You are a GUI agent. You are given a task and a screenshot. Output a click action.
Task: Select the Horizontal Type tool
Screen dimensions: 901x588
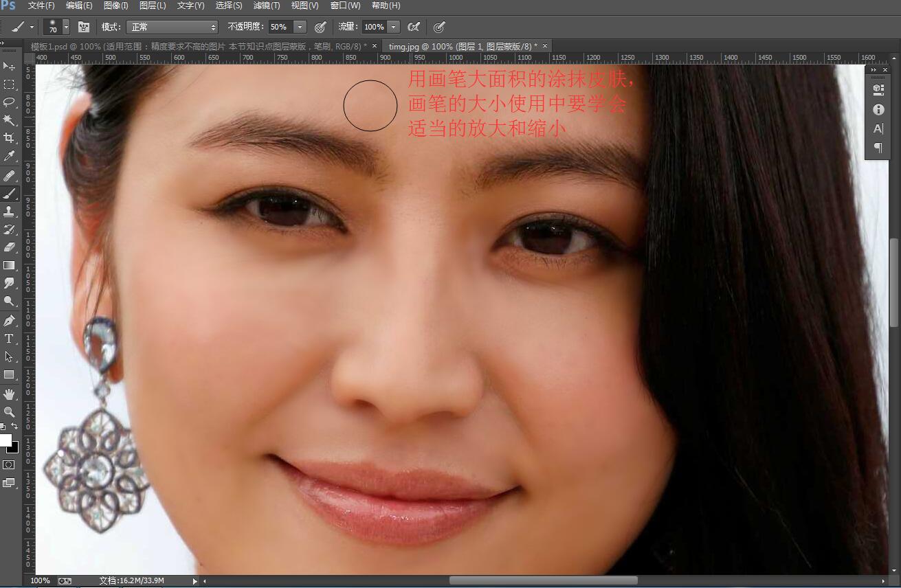[9, 339]
